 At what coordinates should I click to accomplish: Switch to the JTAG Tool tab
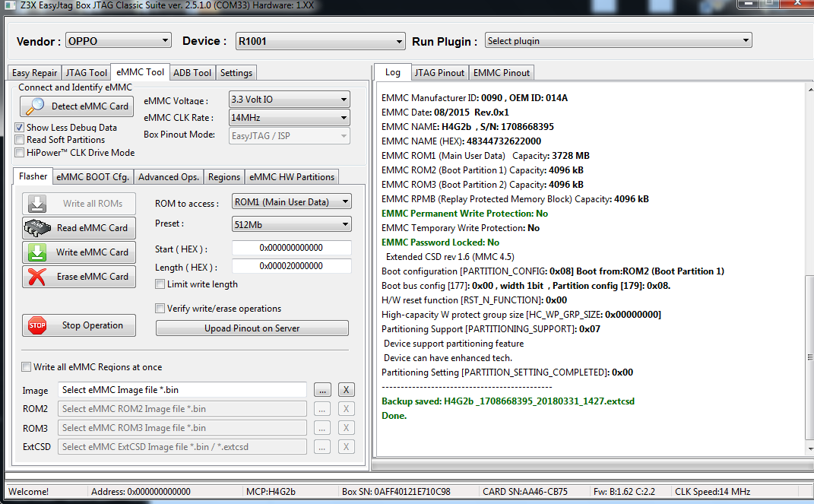tap(86, 73)
